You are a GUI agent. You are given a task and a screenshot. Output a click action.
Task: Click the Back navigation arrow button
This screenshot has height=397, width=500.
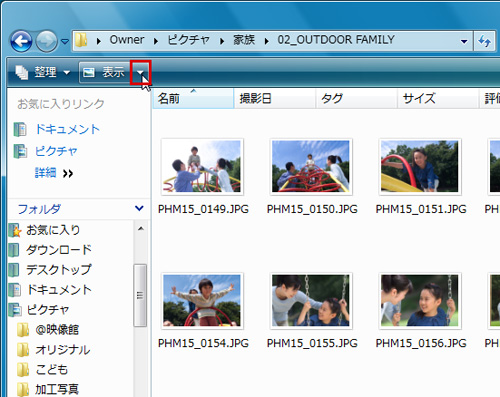(x=21, y=41)
